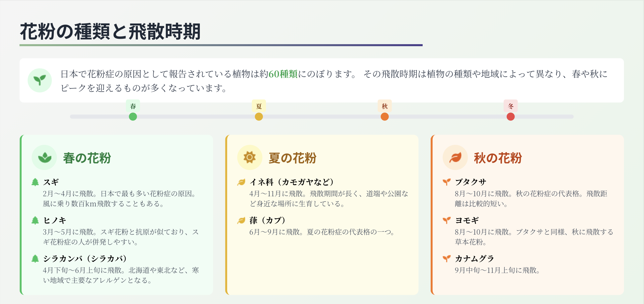Screen dimensions: 644x304
Task: Click the orange leaf icon beside 秋の花粉
Action: (x=455, y=157)
